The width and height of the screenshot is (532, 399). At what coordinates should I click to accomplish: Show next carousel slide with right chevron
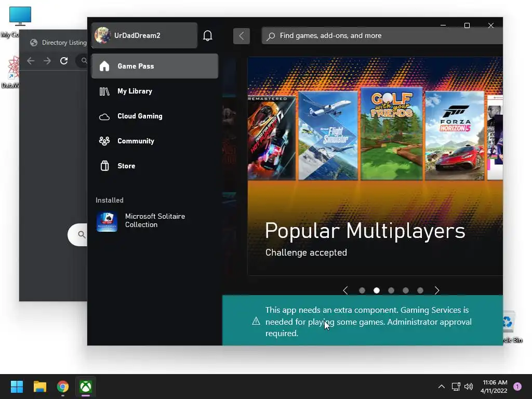coord(436,290)
